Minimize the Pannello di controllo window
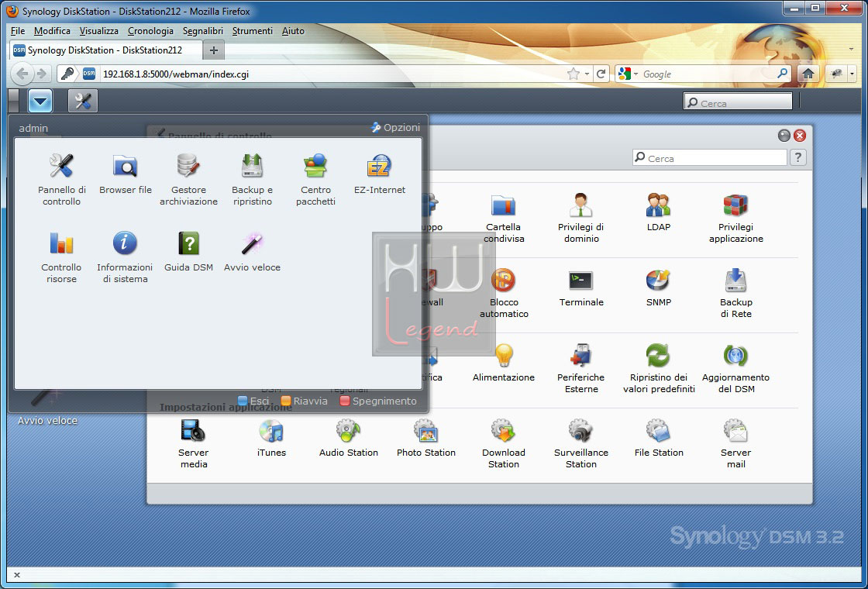 (x=784, y=136)
